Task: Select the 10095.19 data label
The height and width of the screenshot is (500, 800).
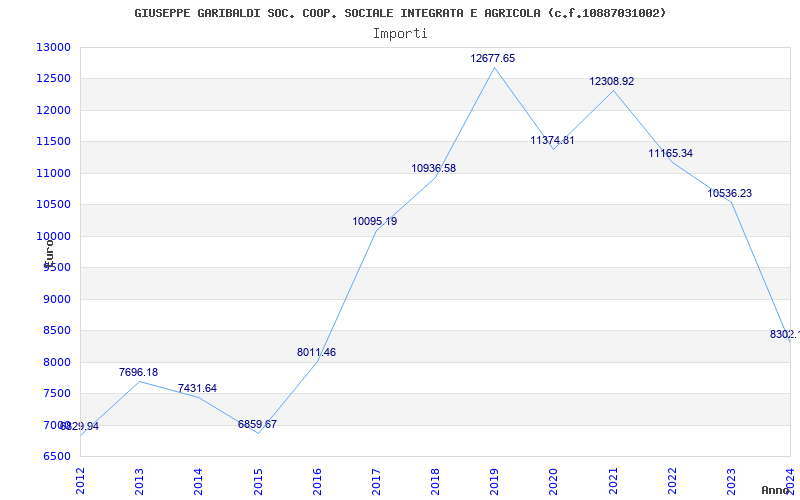Action: (374, 221)
